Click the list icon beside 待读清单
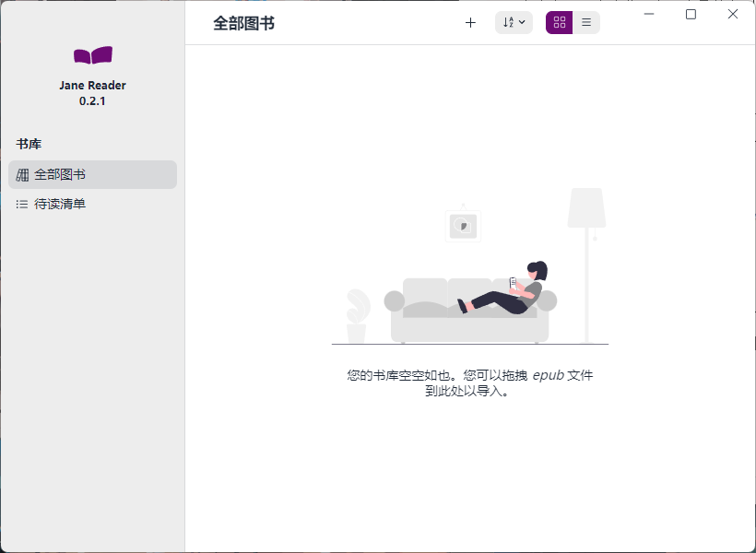 point(22,204)
